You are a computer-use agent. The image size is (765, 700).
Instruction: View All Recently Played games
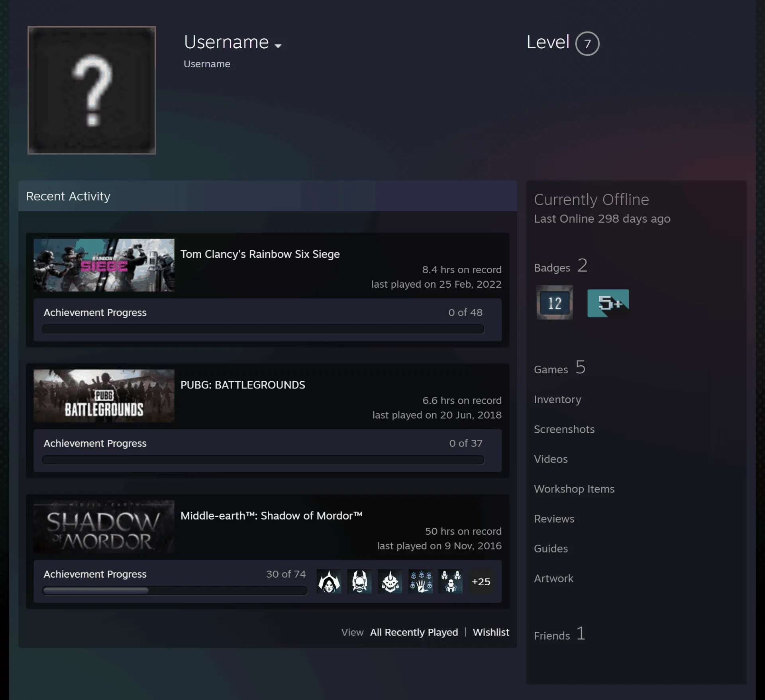tap(414, 632)
